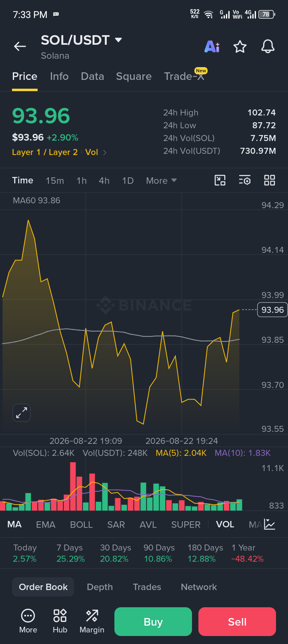Toggle the MA indicator
The width and height of the screenshot is (288, 644).
(14, 525)
